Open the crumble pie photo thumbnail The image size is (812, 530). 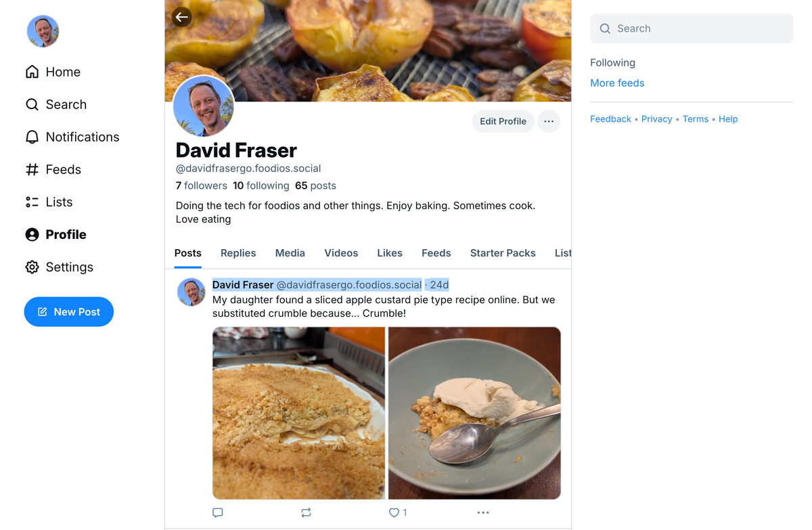tap(298, 413)
